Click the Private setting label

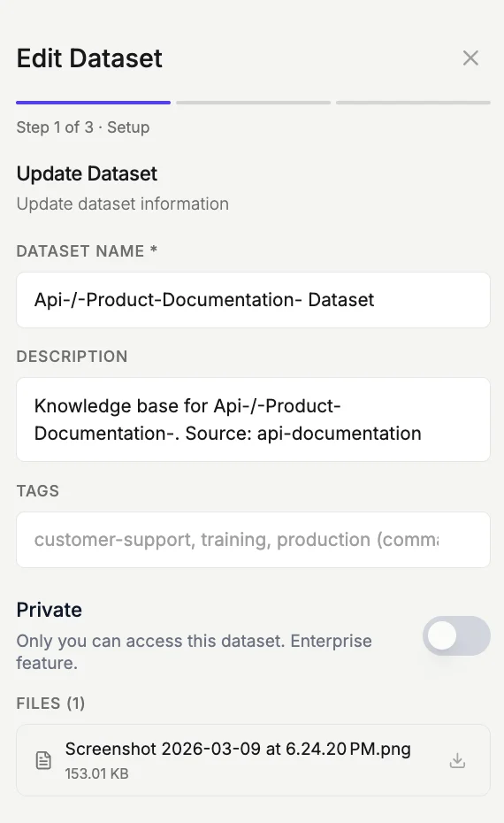pyautogui.click(x=49, y=610)
